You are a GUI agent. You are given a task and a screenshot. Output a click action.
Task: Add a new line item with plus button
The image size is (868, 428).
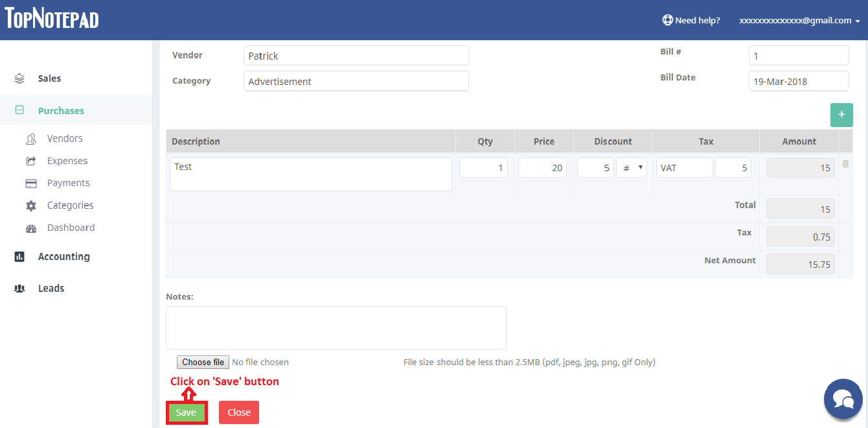coord(841,115)
